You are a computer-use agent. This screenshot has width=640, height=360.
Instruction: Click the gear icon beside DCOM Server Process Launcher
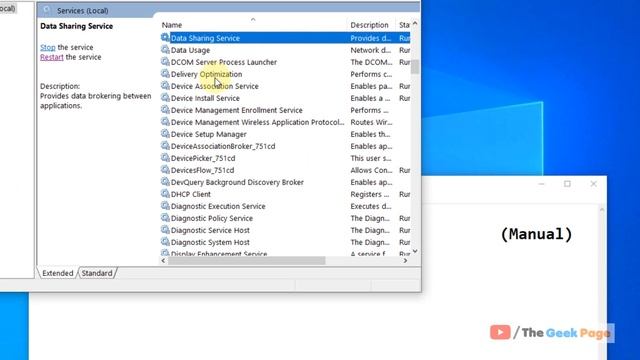165,62
